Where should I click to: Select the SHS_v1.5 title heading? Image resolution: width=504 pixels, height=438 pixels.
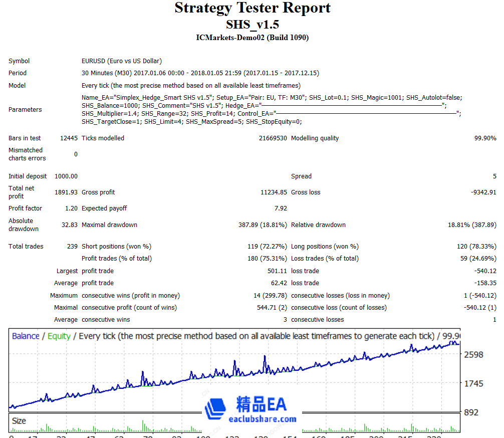pyautogui.click(x=252, y=24)
